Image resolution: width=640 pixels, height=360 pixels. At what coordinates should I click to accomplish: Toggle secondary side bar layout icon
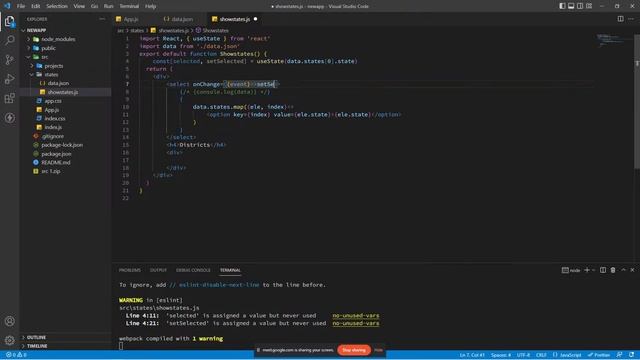(580, 6)
